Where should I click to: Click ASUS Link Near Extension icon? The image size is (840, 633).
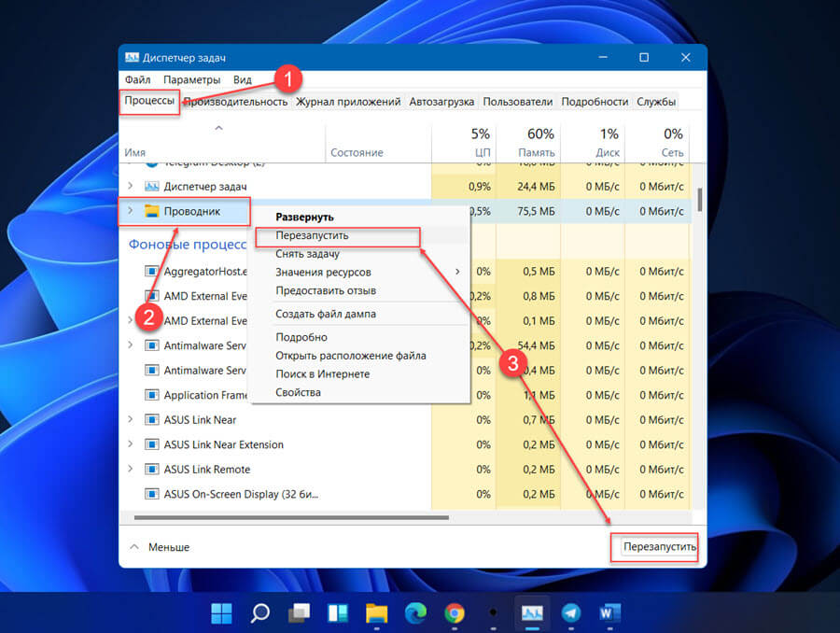[152, 444]
